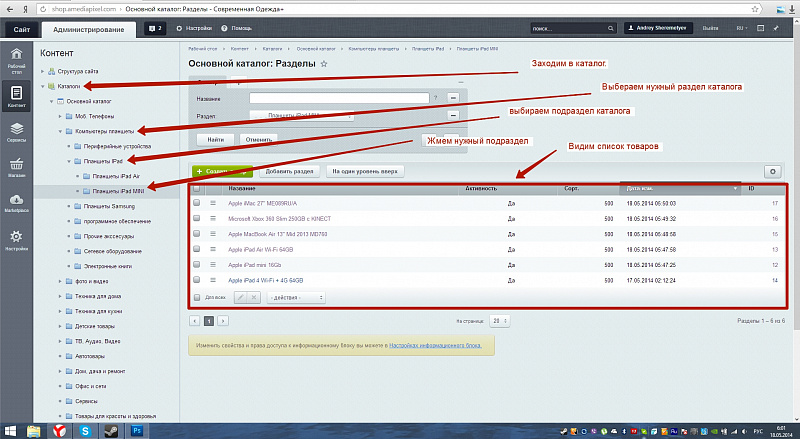Screen dimensions: 800x439
Task: Click the Выйти logout link
Action: click(x=710, y=28)
